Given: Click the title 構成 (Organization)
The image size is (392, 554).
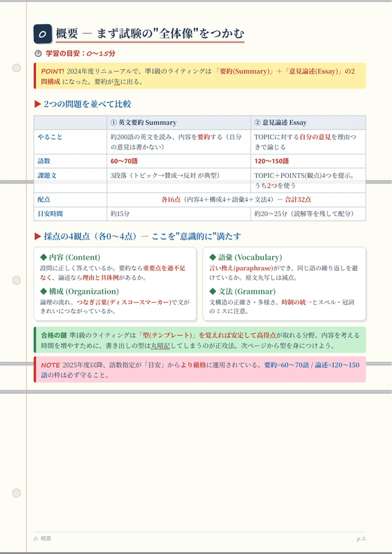Looking at the screenshot, I should click(x=84, y=291).
